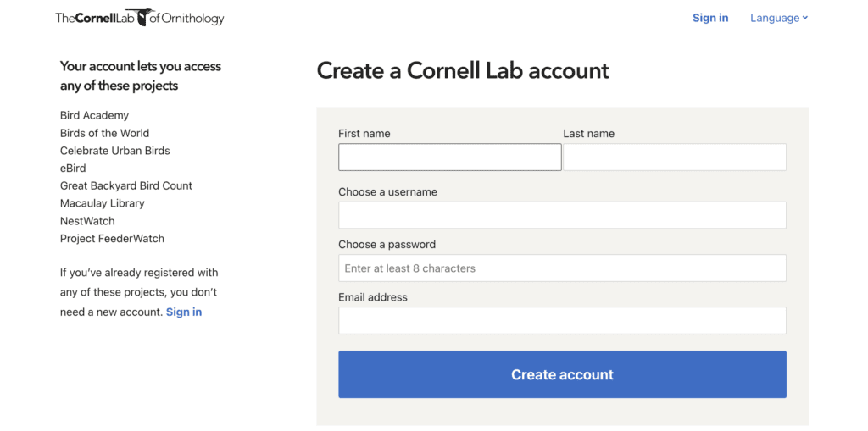Click Bird Academy in project list
Viewport: 868px width, 431px height.
[94, 115]
